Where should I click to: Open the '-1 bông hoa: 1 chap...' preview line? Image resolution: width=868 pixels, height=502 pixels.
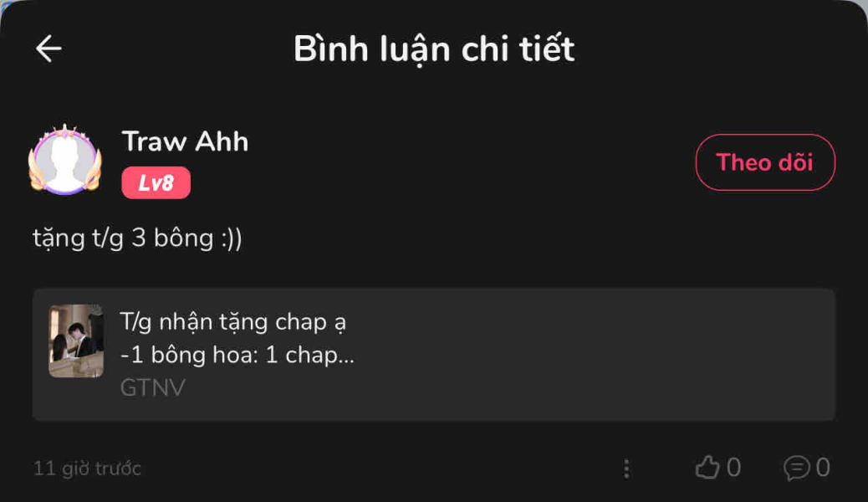point(237,355)
